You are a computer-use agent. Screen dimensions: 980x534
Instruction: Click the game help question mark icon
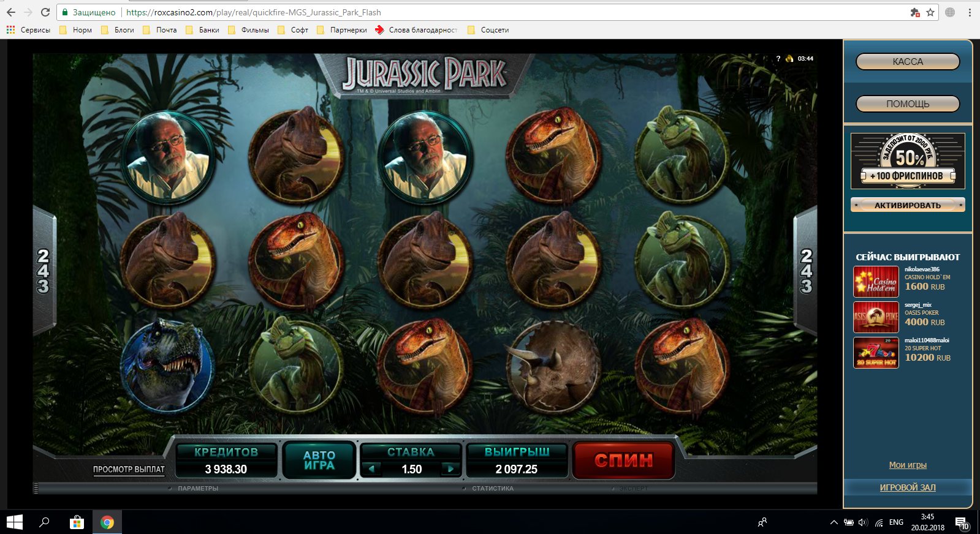tap(778, 59)
